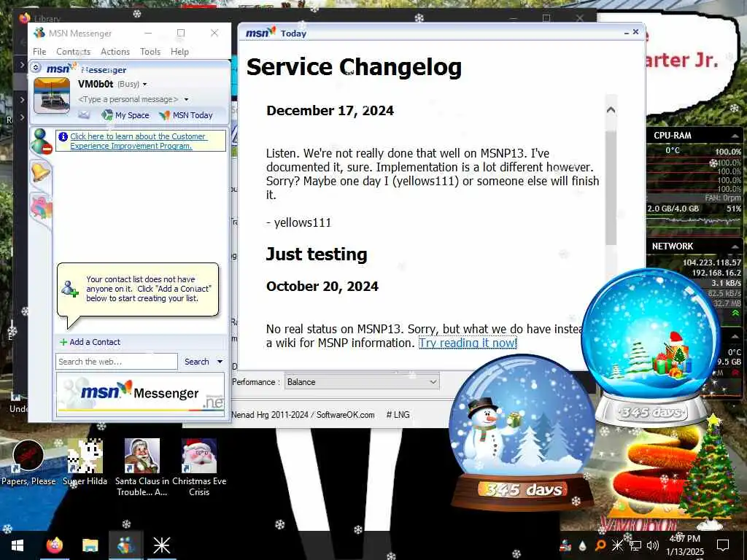The image size is (747, 560).
Task: Click the snowflake app taskbar button
Action: (161, 545)
